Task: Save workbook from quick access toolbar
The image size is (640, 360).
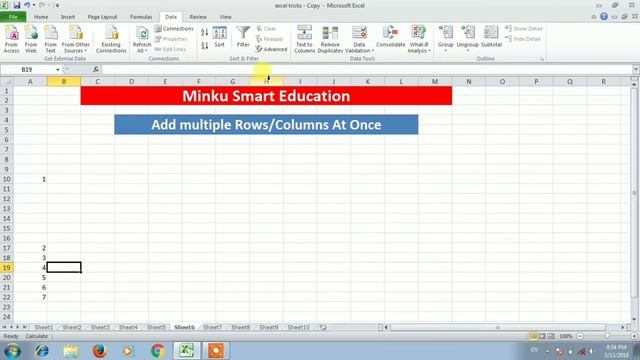Action: (x=17, y=5)
